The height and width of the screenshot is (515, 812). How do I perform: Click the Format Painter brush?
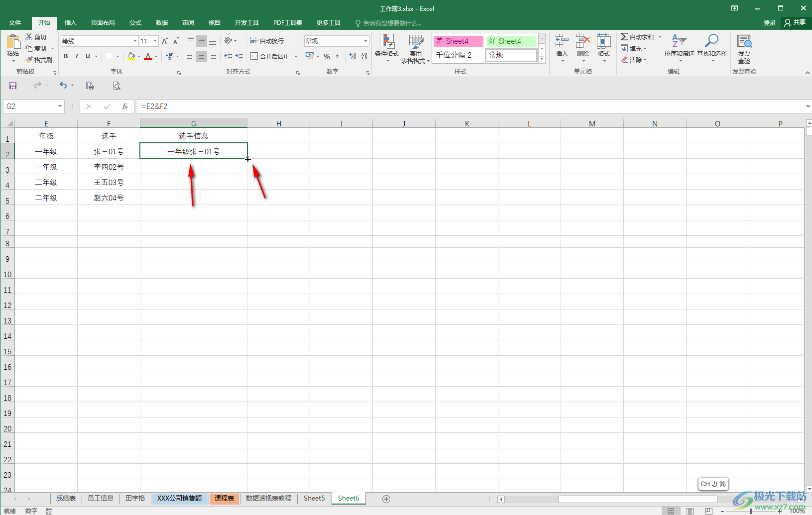pos(29,60)
